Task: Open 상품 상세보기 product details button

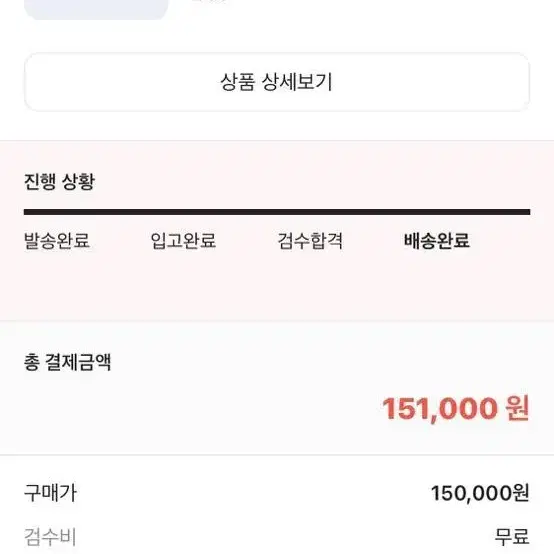Action: tap(277, 82)
